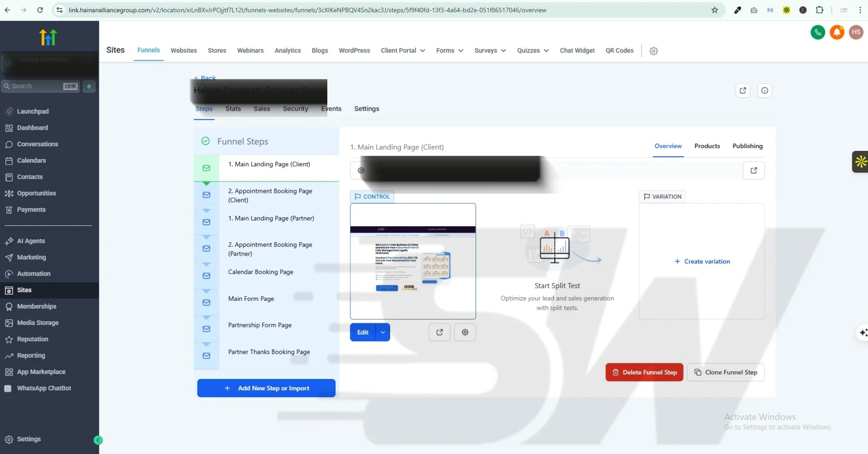Click the quick actions lightning icon
868x454 pixels.
coord(89,86)
